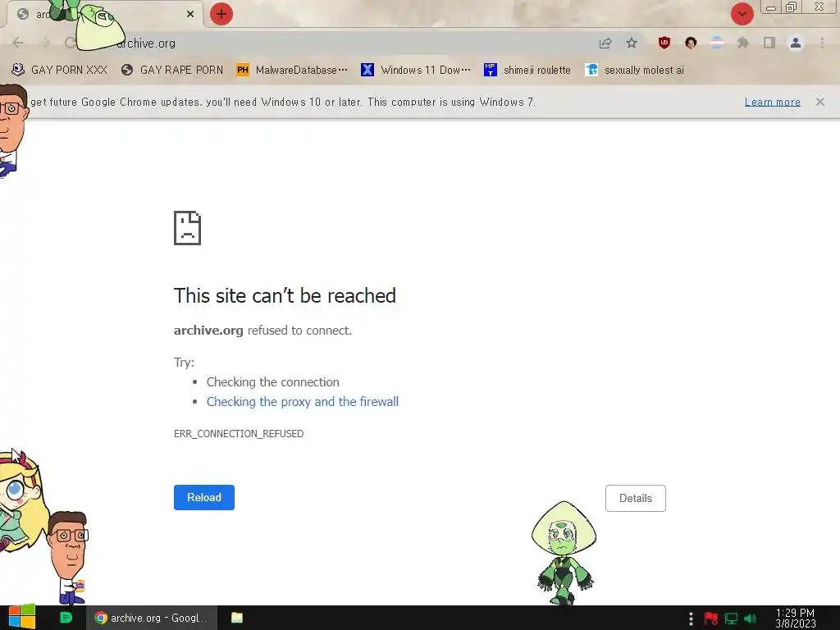The width and height of the screenshot is (840, 630).
Task: Expand error info with the Details button
Action: [636, 498]
